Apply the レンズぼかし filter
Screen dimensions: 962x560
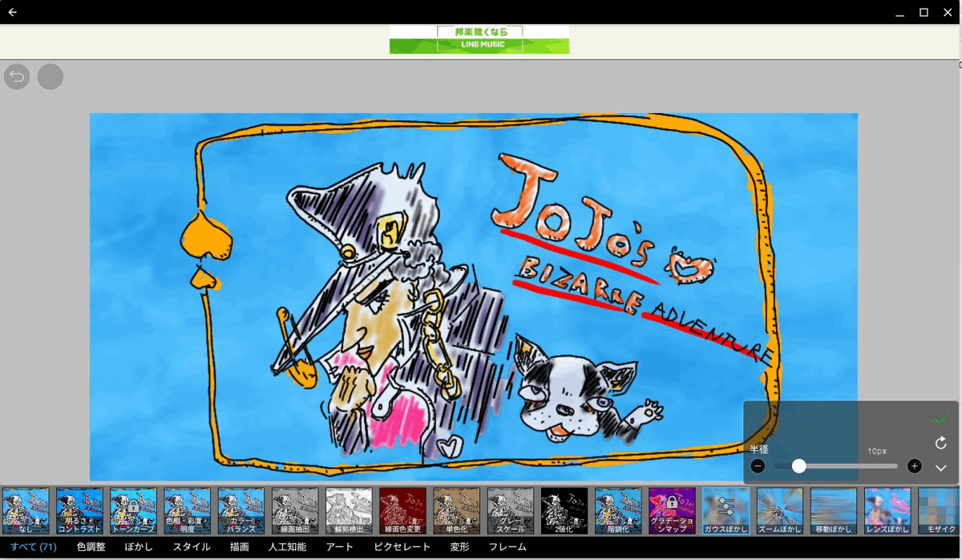coord(887,511)
